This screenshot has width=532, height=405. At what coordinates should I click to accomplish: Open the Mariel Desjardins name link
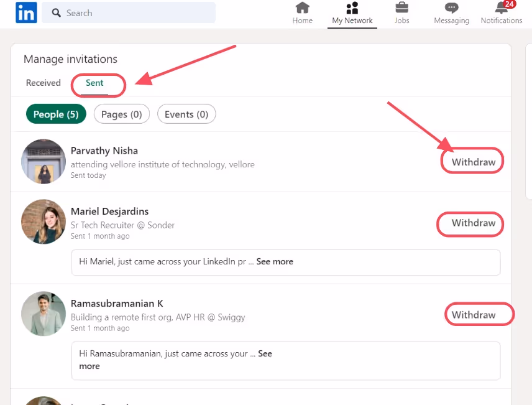click(109, 212)
